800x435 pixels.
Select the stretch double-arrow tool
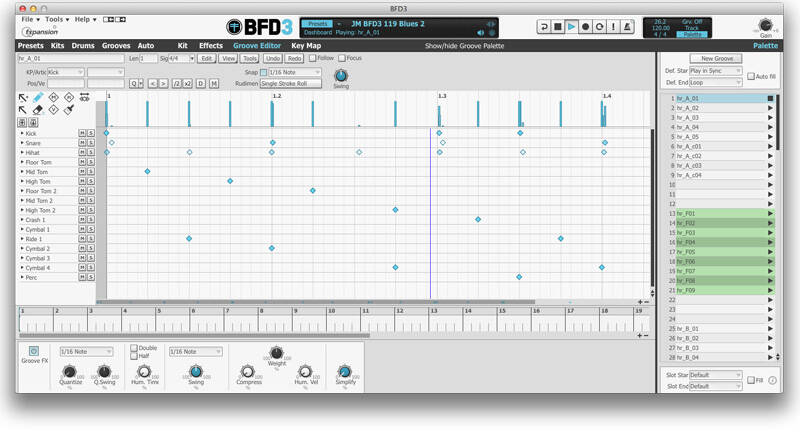click(85, 97)
